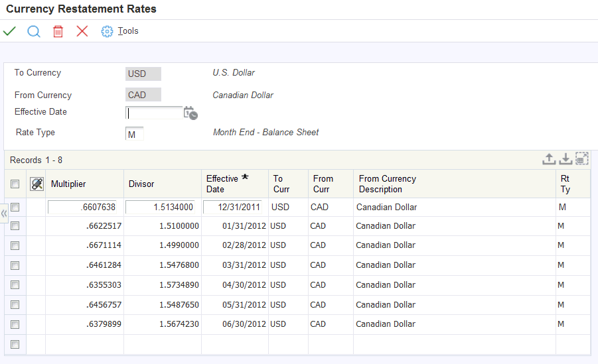Open the Effective Date calendar picker

point(190,113)
